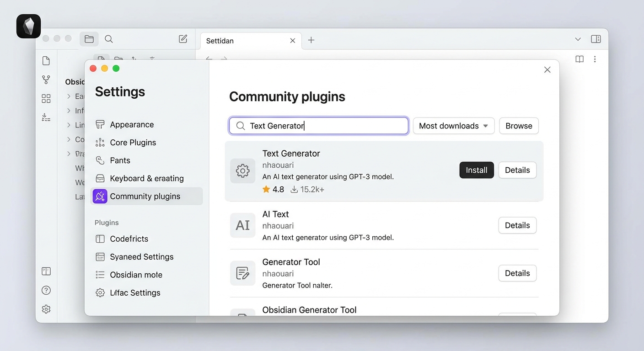
Task: Open help via the question mark icon
Action: coord(46,290)
